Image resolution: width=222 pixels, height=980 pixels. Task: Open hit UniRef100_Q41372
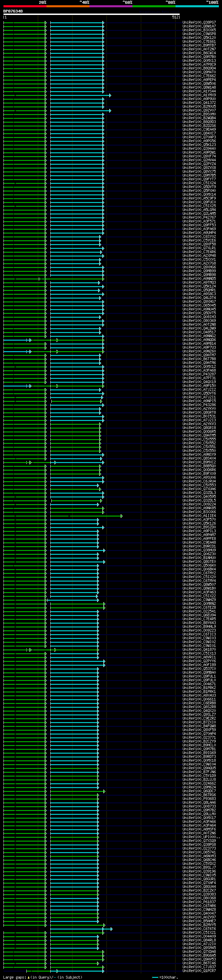[x=199, y=103]
